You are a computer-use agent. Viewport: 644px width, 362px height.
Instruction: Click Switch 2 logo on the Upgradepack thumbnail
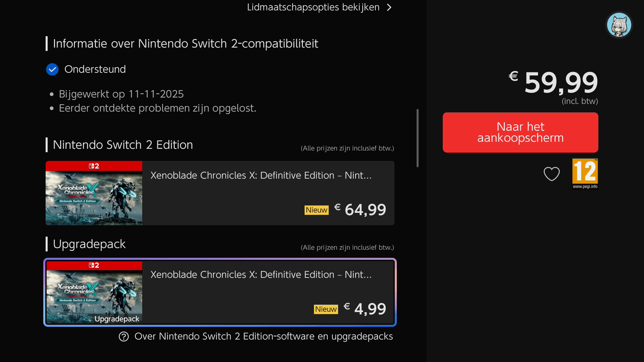[94, 265]
